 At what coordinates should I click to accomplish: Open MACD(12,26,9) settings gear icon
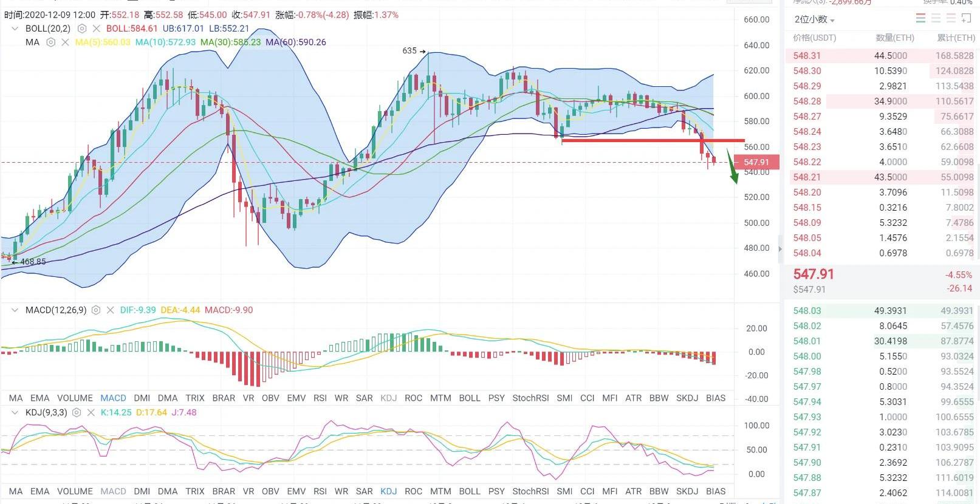tap(96, 310)
